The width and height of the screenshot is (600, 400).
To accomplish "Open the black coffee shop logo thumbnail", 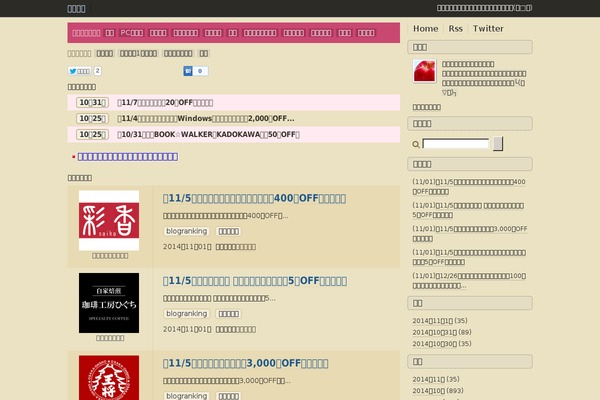I will [x=109, y=303].
